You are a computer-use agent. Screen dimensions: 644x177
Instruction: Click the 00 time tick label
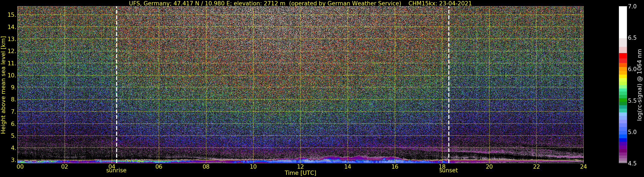tap(20, 166)
